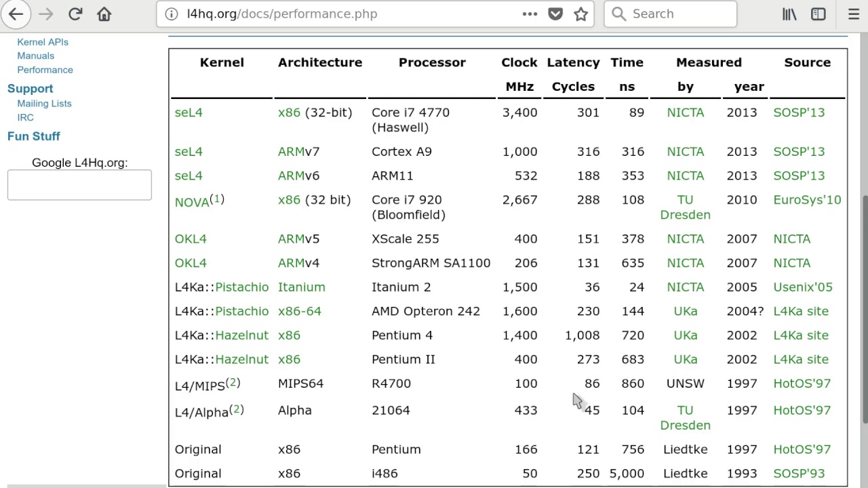Click the l4hq.org address bar URL

click(282, 14)
